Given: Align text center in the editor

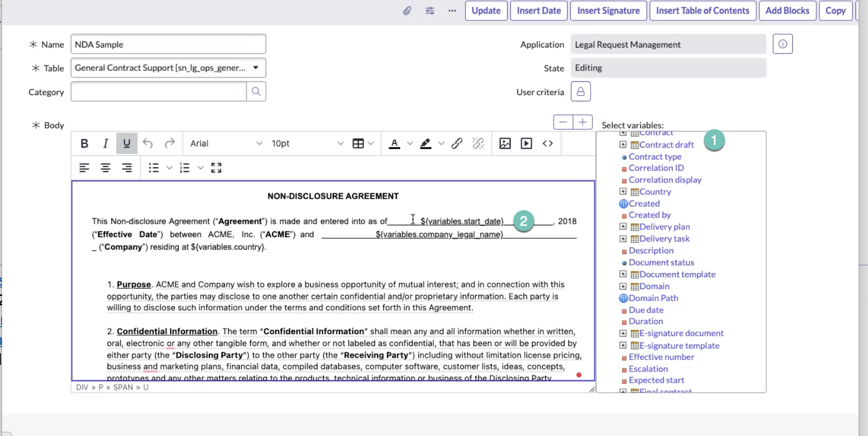Looking at the screenshot, I should click(x=105, y=168).
